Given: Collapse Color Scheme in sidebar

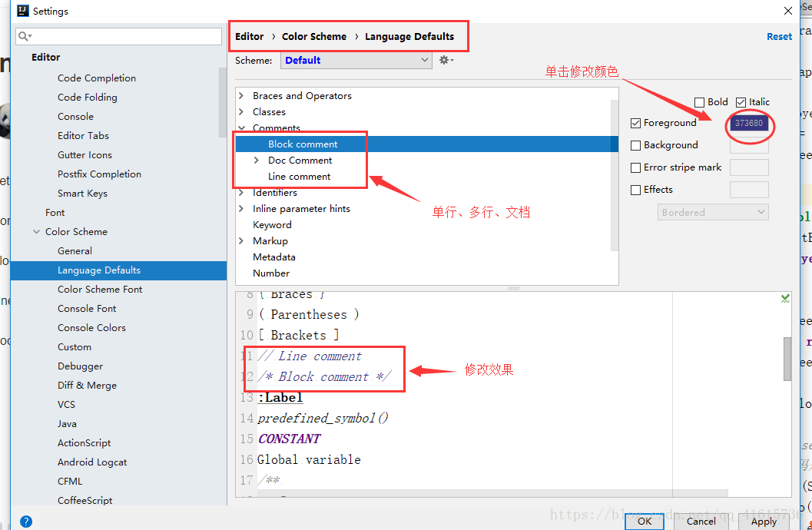Looking at the screenshot, I should [x=36, y=232].
